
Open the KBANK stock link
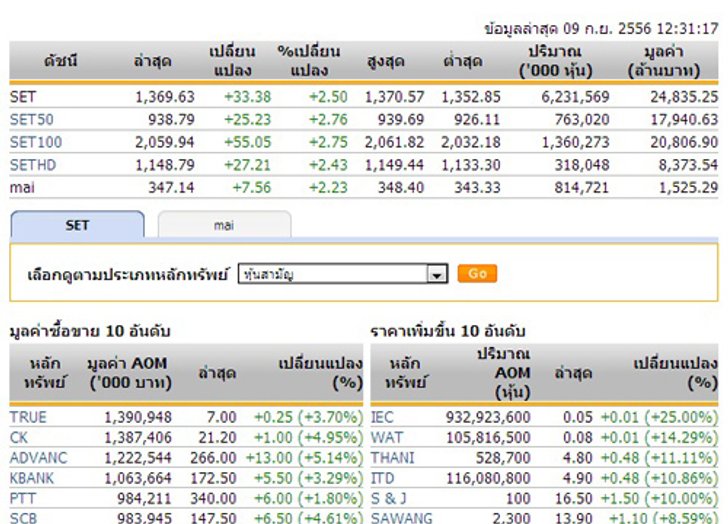pyautogui.click(x=32, y=479)
